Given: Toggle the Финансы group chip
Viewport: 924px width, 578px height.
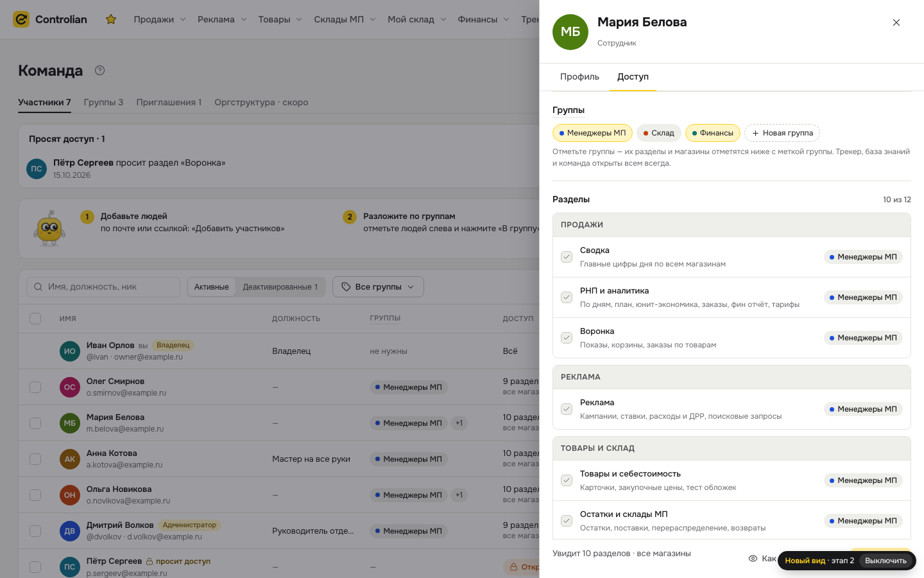Looking at the screenshot, I should [x=712, y=133].
